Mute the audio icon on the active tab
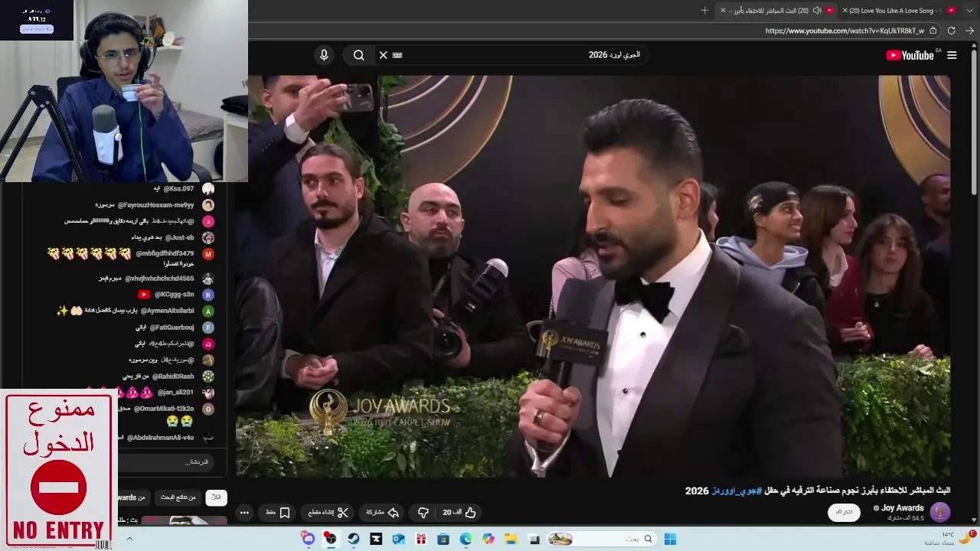This screenshot has height=551, width=980. (x=817, y=10)
